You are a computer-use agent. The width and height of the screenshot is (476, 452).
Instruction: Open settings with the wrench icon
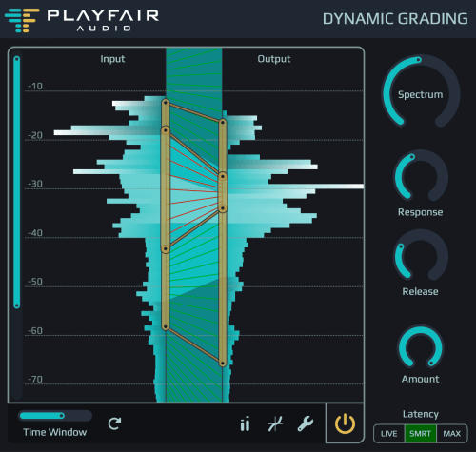click(x=306, y=424)
